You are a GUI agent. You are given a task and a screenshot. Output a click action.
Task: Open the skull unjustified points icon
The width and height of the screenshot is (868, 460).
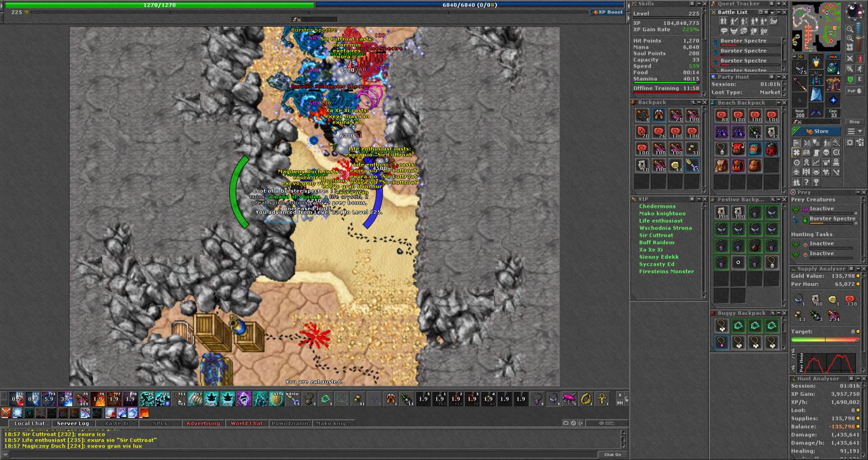826,152
